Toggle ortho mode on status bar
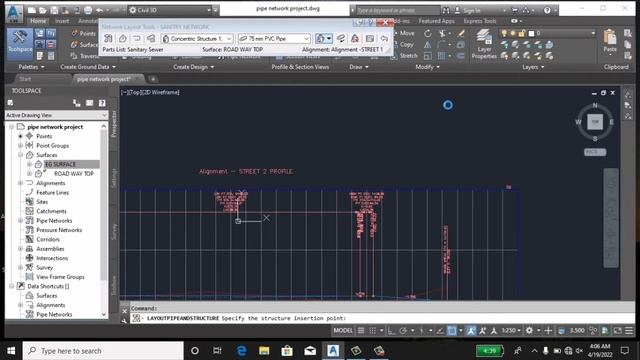The image size is (640, 360). point(391,330)
